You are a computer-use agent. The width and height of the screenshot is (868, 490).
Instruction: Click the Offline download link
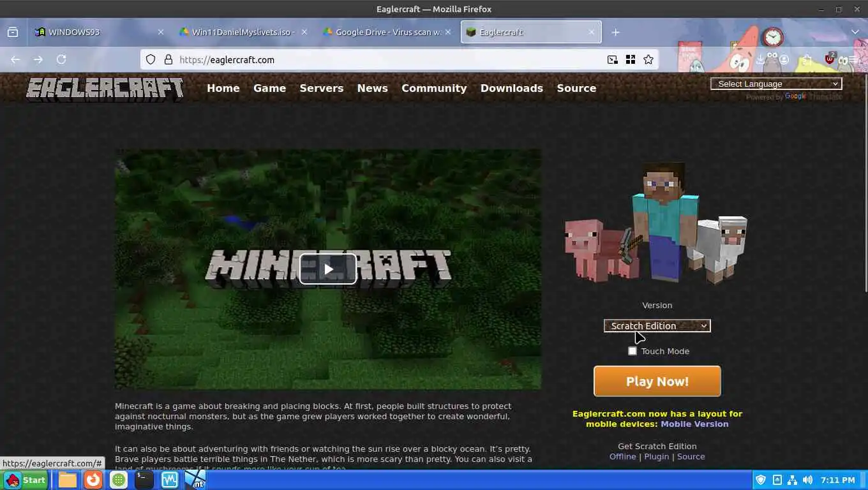click(x=623, y=456)
